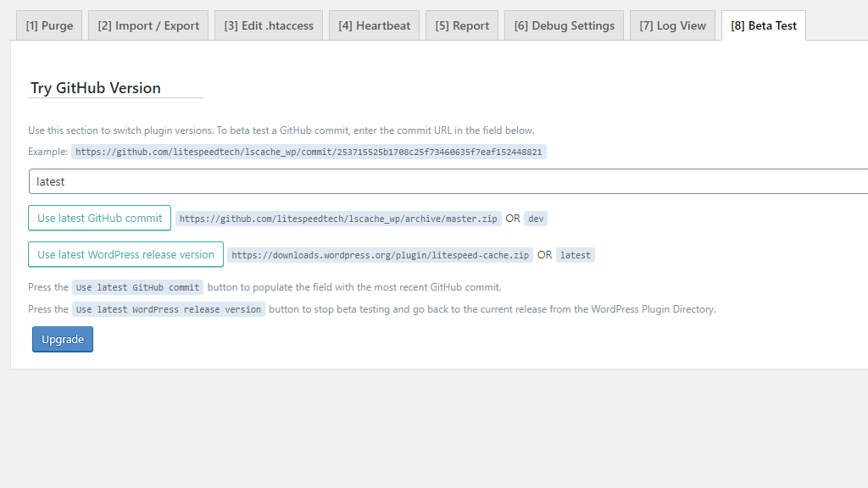Go to the Heartbeat tab
Image resolution: width=868 pixels, height=488 pixels.
374,25
